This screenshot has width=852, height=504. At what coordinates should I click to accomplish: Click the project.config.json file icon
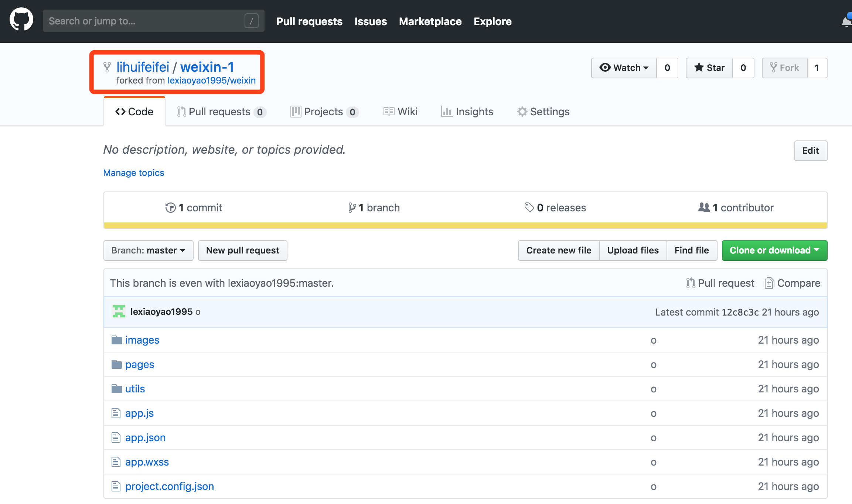pos(116,486)
